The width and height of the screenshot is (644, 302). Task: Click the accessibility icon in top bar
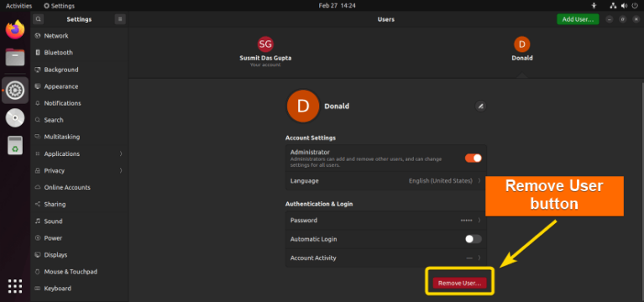click(x=594, y=6)
